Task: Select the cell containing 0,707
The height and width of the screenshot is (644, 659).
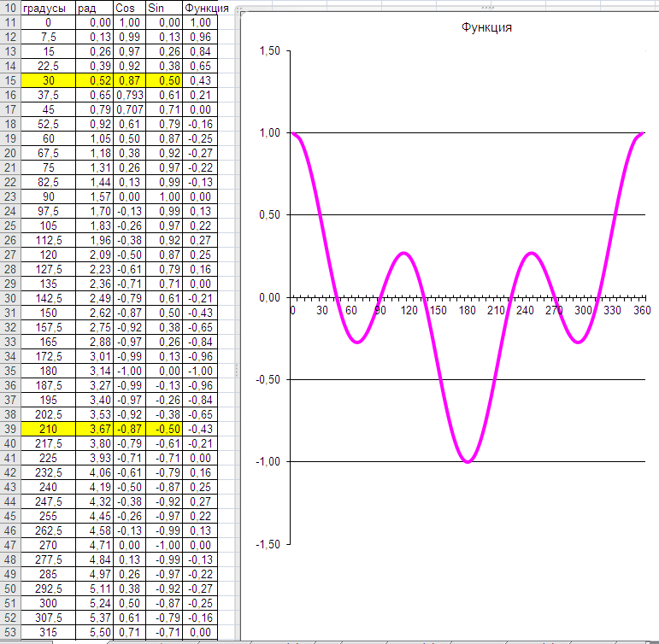Action: pyautogui.click(x=129, y=109)
